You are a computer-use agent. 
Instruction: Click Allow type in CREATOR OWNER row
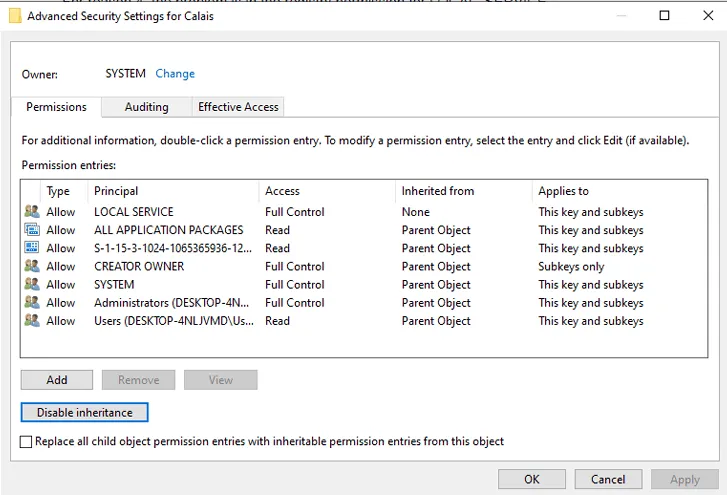click(61, 266)
